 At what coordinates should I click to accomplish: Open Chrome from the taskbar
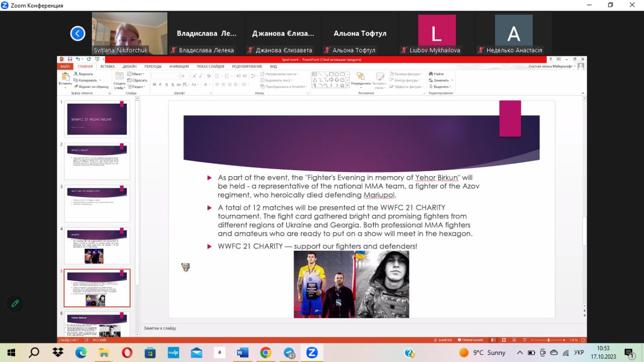(266, 352)
